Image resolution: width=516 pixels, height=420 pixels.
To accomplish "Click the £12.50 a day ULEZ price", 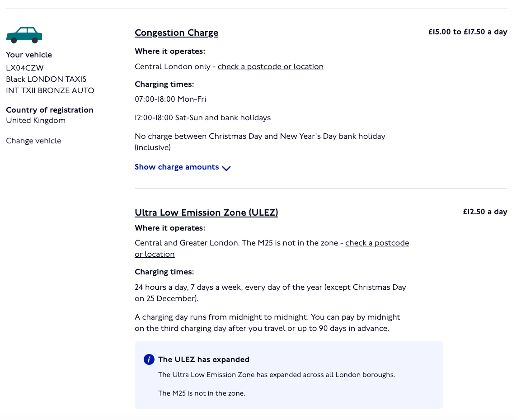I will coord(484,212).
